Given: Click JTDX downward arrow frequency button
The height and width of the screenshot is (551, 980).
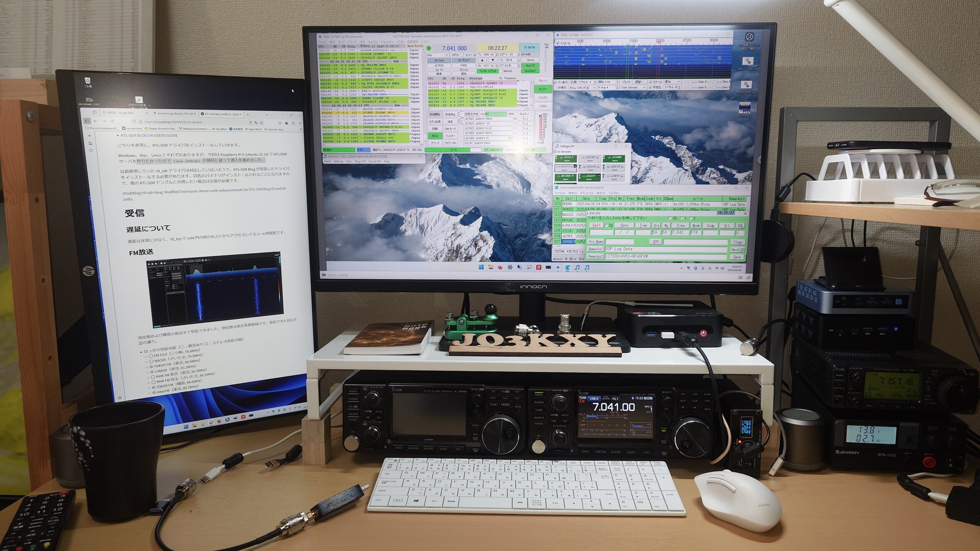Looking at the screenshot, I should point(493,60).
